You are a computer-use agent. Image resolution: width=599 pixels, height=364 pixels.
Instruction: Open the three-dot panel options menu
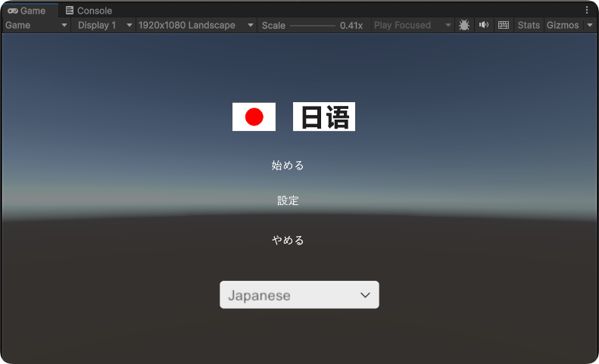click(587, 11)
